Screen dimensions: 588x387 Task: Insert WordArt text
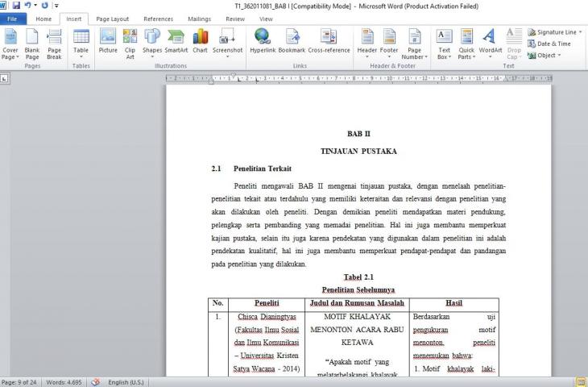click(x=490, y=44)
